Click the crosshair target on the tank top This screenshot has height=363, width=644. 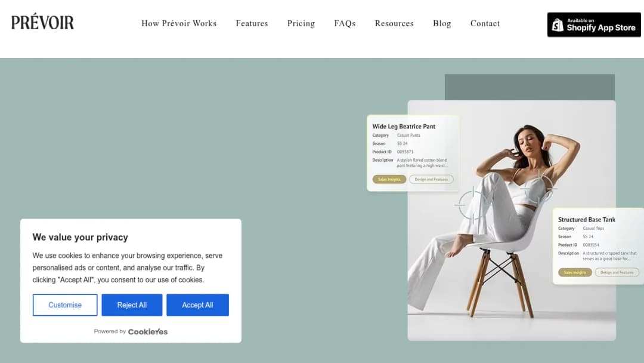(539, 189)
